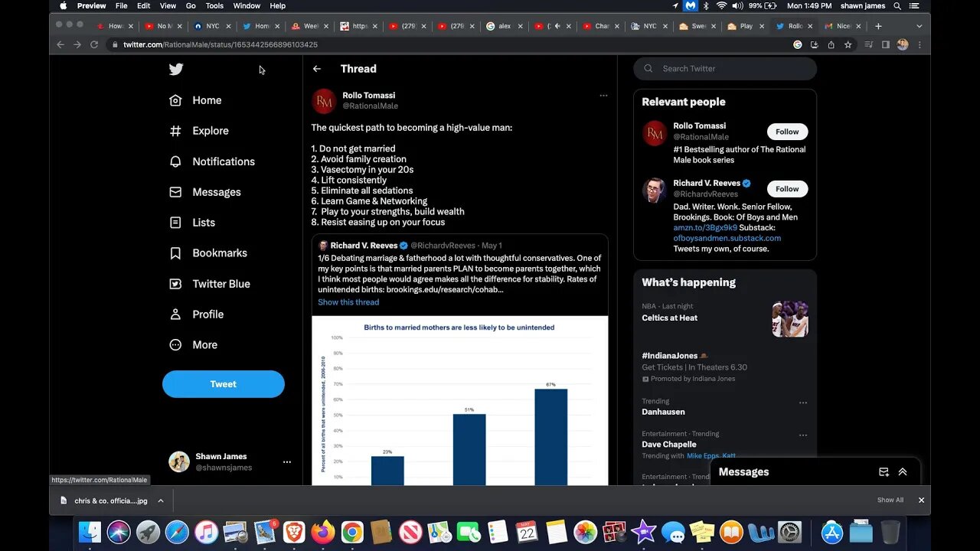Open Chrome's three-dot menu

(x=920, y=45)
